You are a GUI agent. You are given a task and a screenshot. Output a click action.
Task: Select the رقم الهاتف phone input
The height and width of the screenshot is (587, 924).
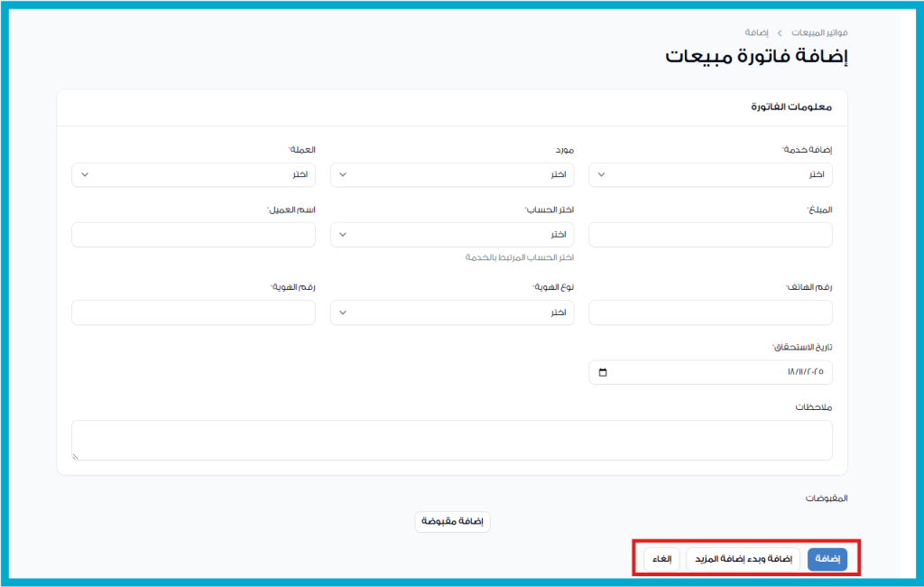[x=710, y=312]
